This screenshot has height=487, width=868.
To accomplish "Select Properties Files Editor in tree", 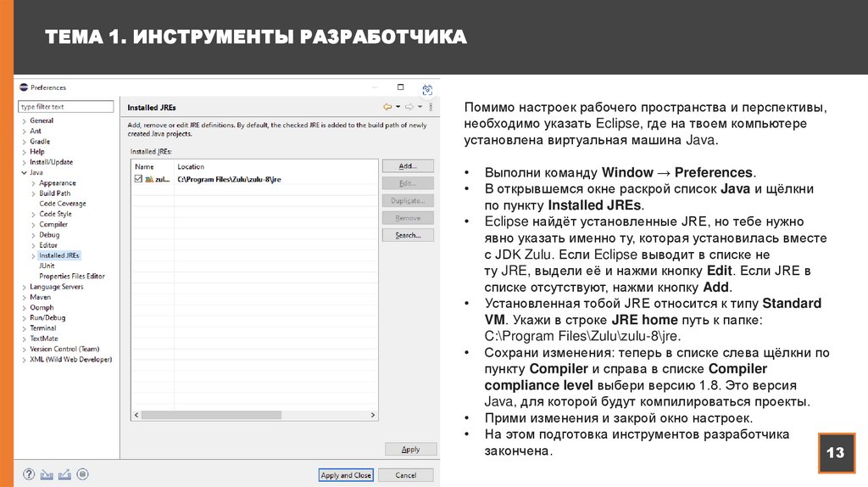I will point(72,276).
